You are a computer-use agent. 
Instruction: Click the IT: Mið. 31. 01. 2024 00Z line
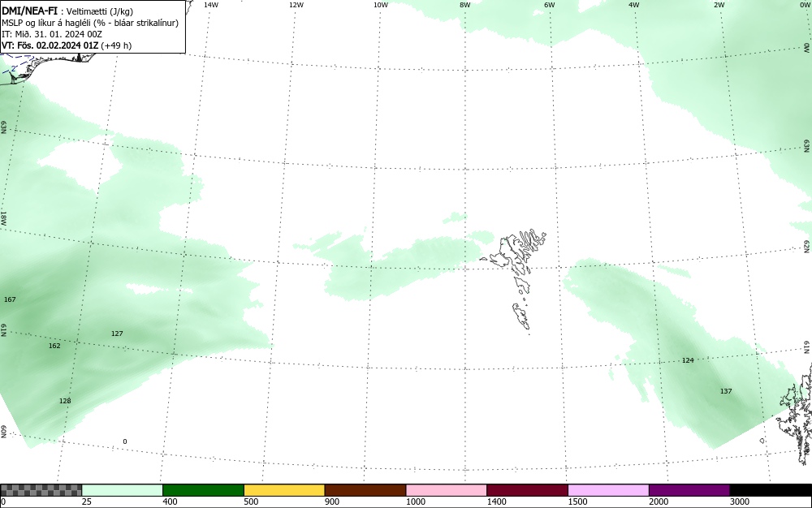[x=52, y=34]
